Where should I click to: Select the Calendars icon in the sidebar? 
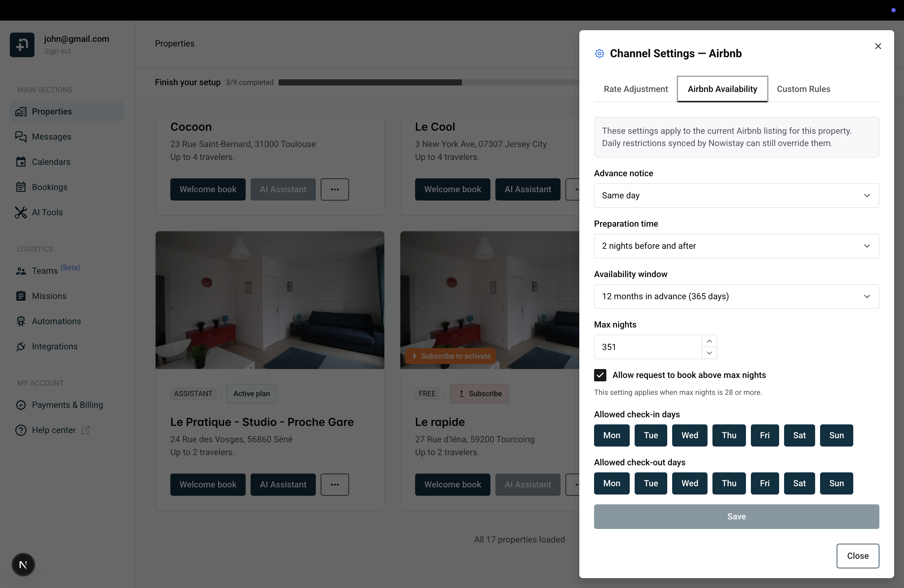click(x=21, y=162)
